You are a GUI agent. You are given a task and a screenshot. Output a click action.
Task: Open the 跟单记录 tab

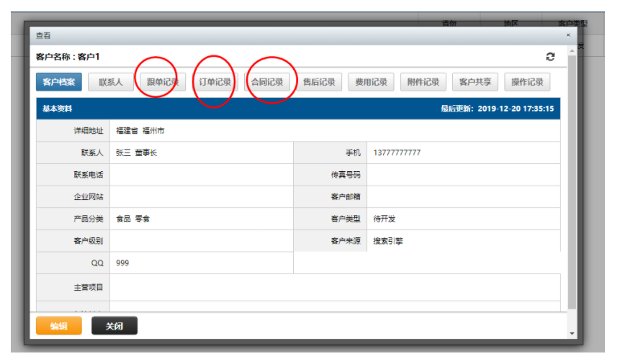tap(163, 82)
